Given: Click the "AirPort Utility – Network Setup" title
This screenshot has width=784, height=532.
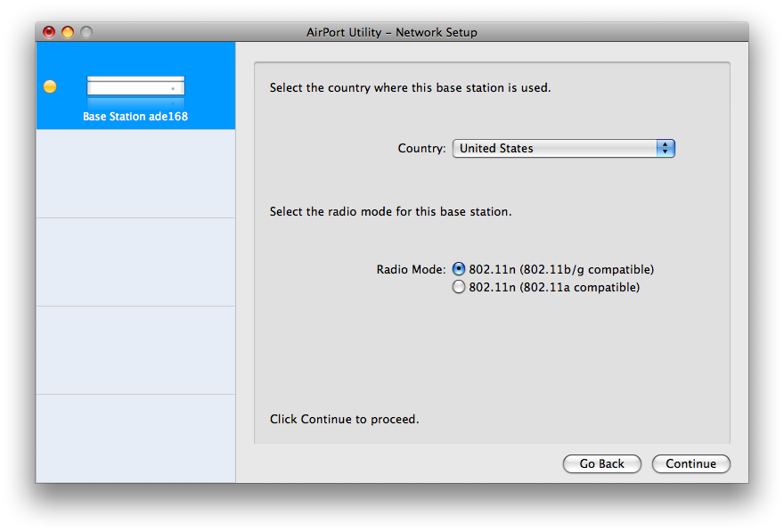Looking at the screenshot, I should click(392, 32).
